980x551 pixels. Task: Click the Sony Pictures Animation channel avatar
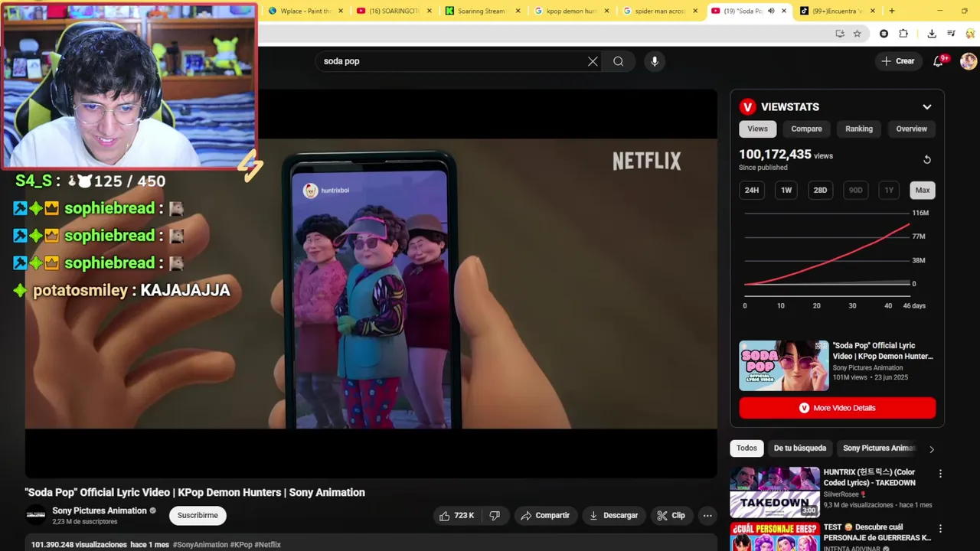tap(36, 516)
